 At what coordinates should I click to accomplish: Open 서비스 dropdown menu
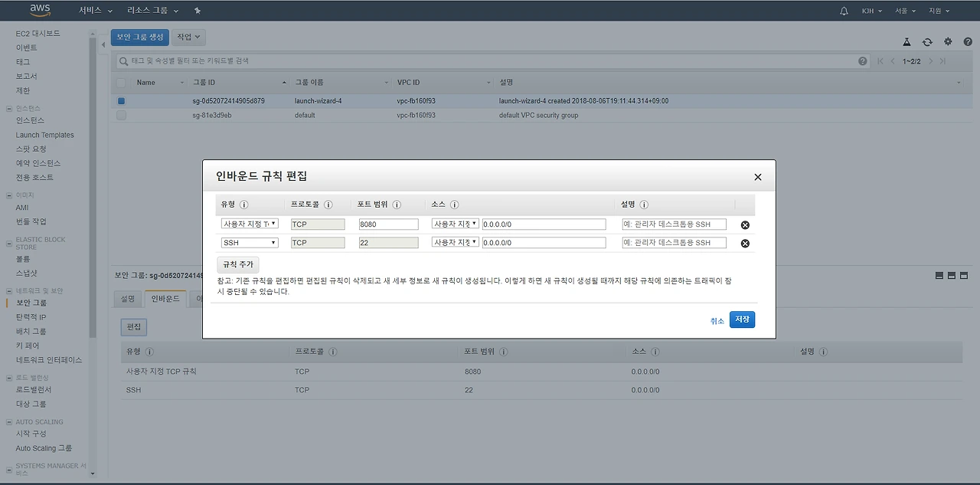click(x=96, y=11)
